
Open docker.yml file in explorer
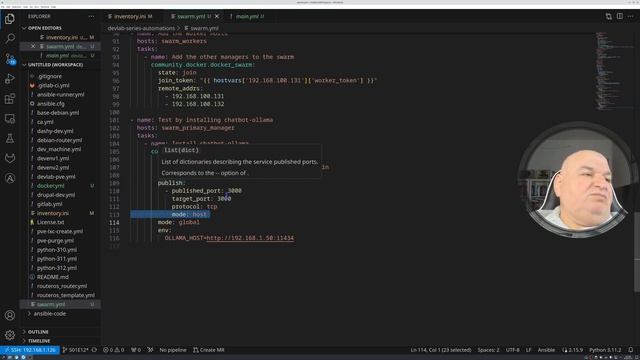coord(51,186)
